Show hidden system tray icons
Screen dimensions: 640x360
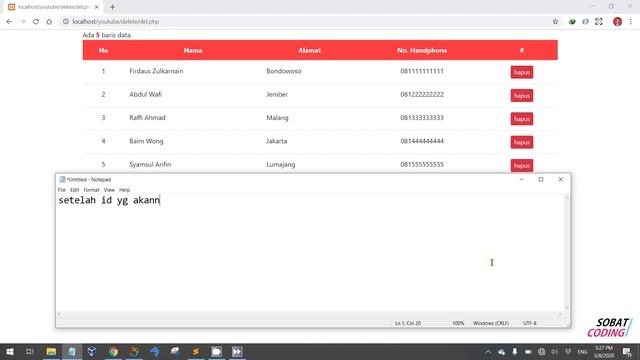(488, 352)
